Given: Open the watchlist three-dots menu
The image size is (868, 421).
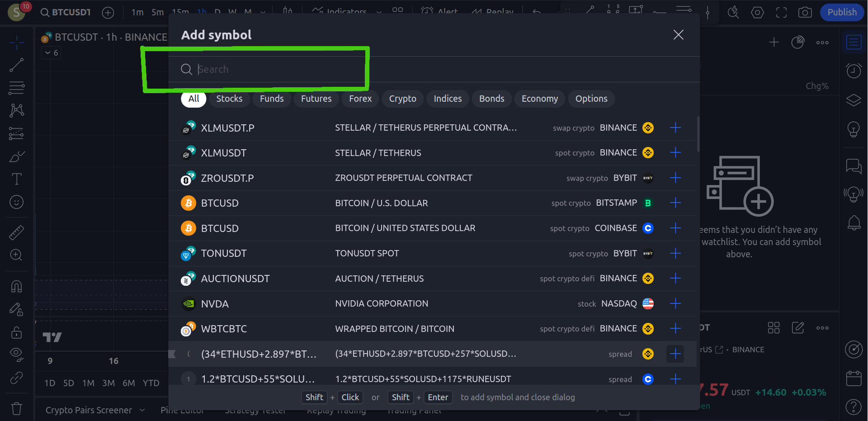Looking at the screenshot, I should [x=822, y=43].
